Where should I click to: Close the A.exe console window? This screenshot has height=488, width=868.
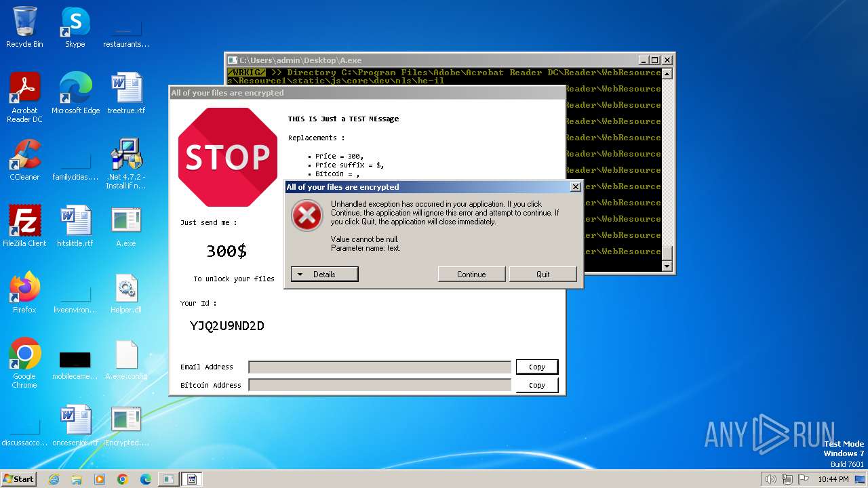coord(667,60)
